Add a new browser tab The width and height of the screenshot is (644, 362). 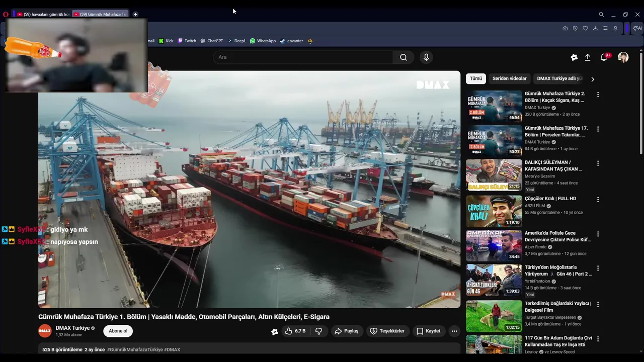coord(135,14)
